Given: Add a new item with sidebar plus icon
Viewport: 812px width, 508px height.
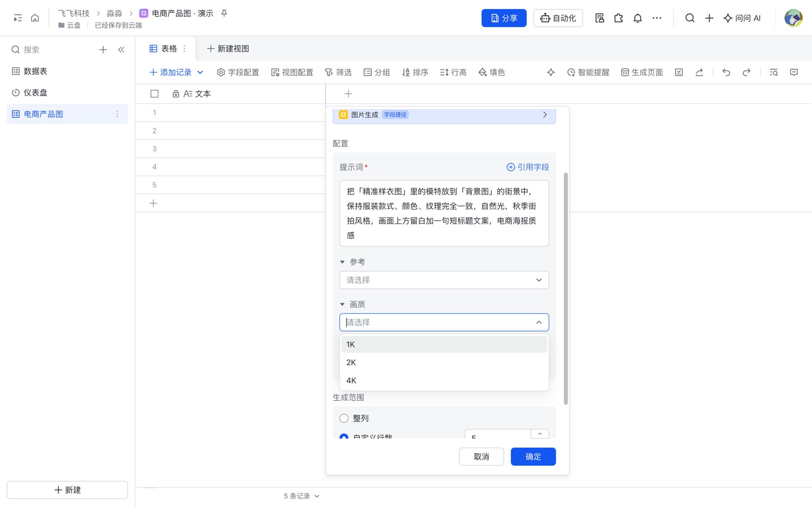Looking at the screenshot, I should click(x=103, y=50).
